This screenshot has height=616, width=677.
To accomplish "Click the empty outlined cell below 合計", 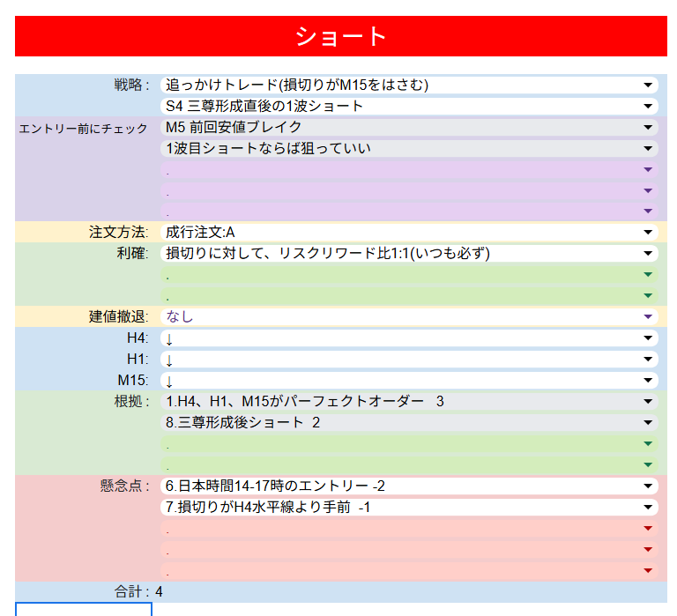I will tap(84, 609).
